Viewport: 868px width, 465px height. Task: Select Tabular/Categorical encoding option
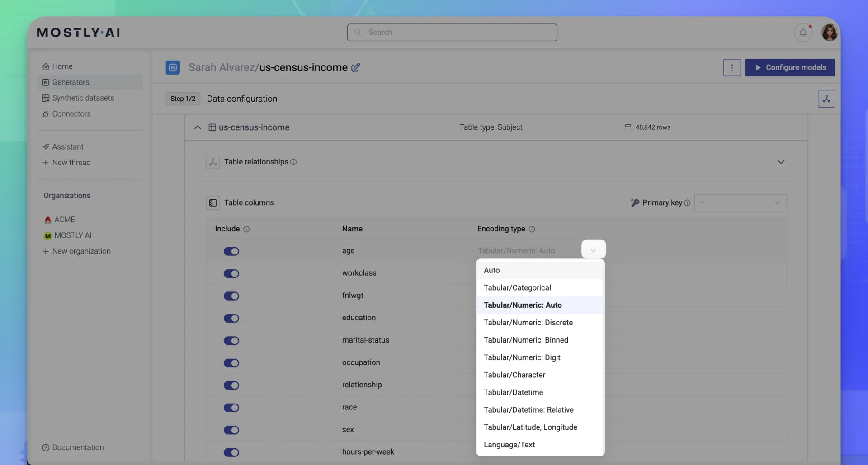point(517,287)
